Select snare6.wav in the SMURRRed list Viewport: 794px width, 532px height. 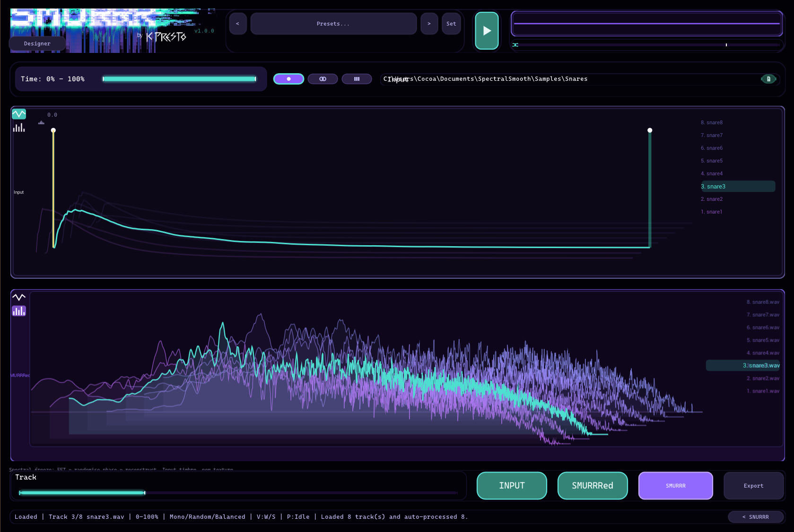tap(763, 327)
